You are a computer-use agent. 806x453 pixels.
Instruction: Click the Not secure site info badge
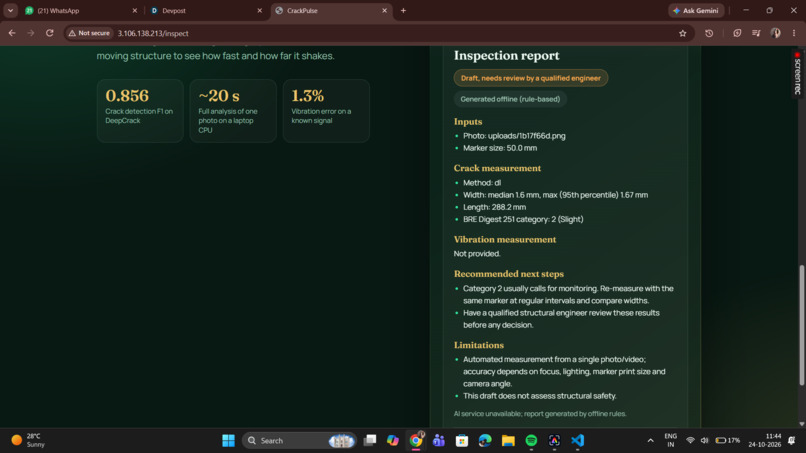(89, 33)
